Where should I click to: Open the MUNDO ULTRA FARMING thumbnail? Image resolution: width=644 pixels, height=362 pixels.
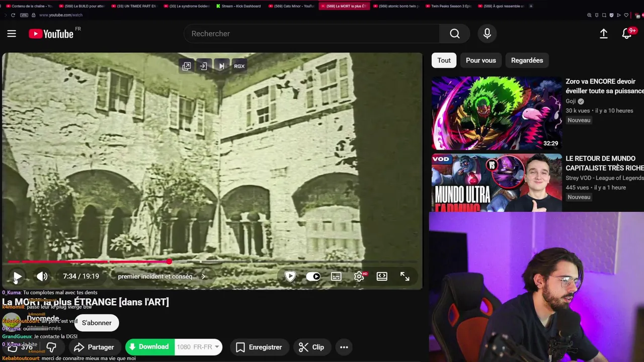click(497, 183)
